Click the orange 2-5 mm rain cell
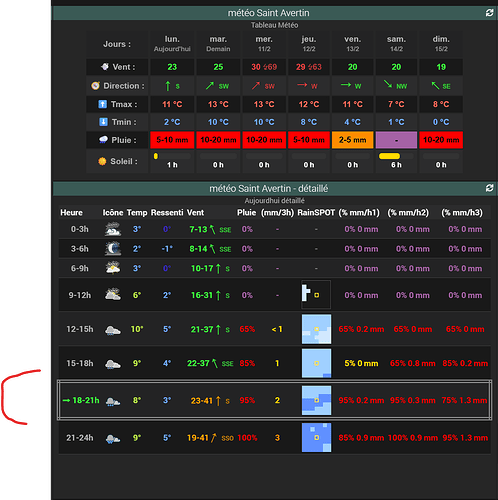 [352, 140]
